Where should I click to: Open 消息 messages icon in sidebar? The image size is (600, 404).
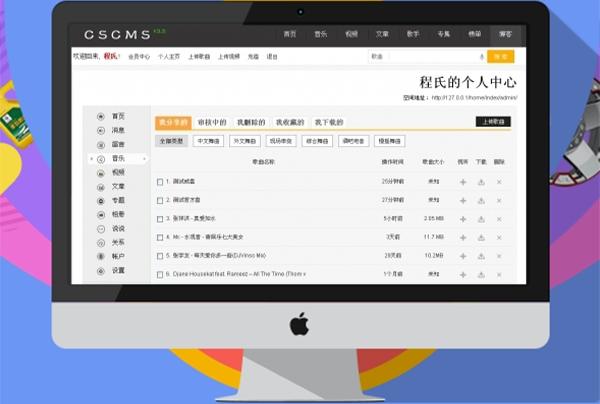pyautogui.click(x=101, y=131)
